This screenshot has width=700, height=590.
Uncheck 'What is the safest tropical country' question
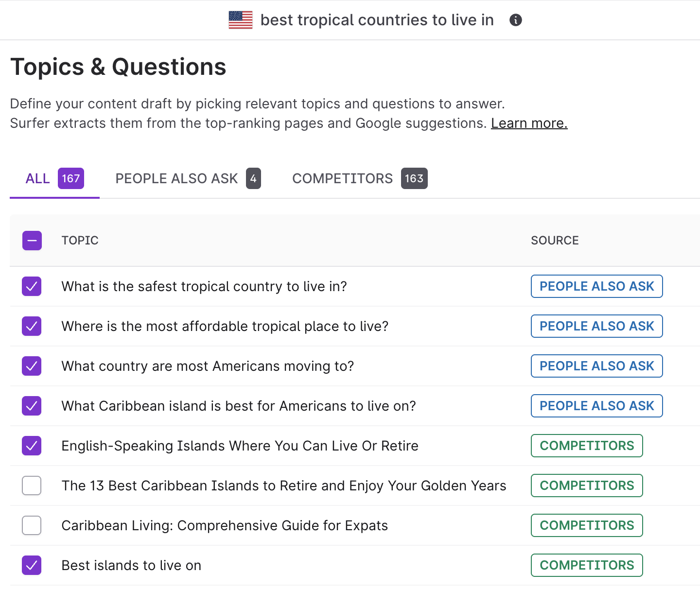point(32,286)
